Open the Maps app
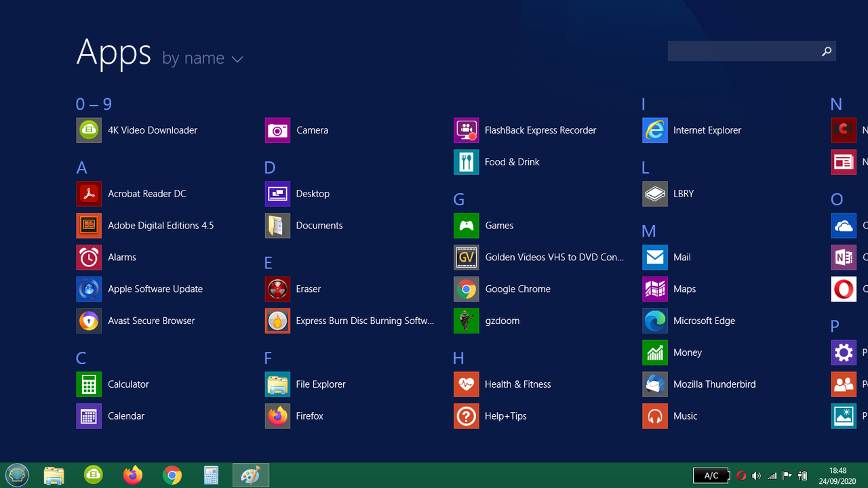The width and height of the screenshot is (868, 488). click(669, 289)
